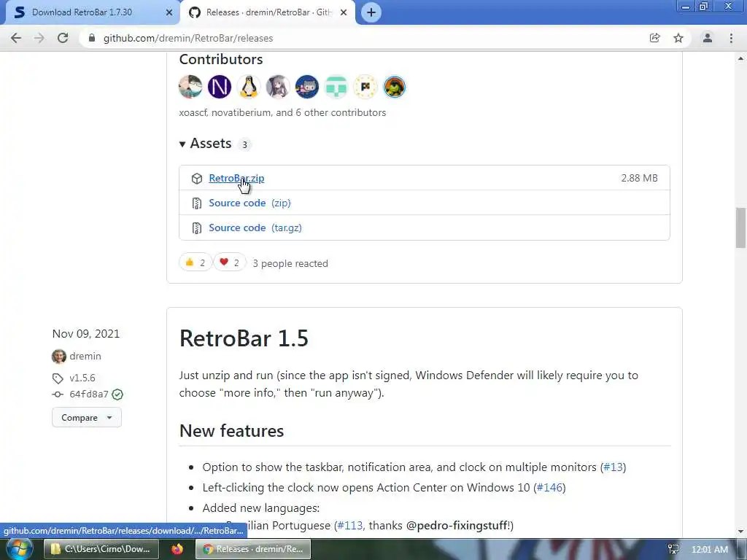Launch Firefox from the taskbar
Image resolution: width=747 pixels, height=560 pixels.
pyautogui.click(x=177, y=549)
